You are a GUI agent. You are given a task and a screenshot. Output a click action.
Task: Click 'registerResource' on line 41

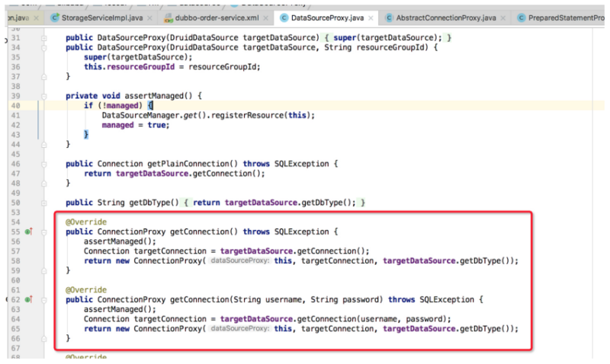(x=249, y=116)
